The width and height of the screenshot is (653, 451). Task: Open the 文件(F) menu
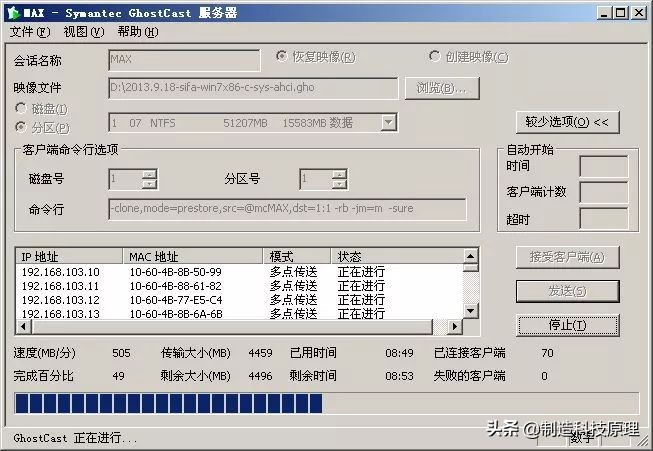coord(30,32)
